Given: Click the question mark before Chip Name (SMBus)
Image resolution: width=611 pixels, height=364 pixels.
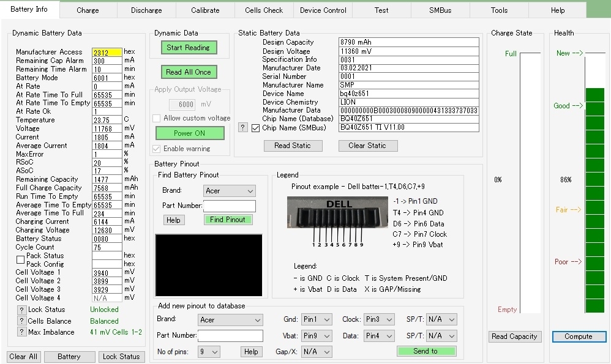Looking at the screenshot, I should coord(242,128).
